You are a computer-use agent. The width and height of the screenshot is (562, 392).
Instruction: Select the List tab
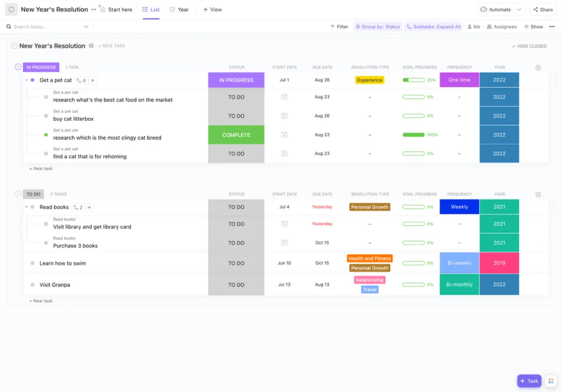pyautogui.click(x=151, y=9)
